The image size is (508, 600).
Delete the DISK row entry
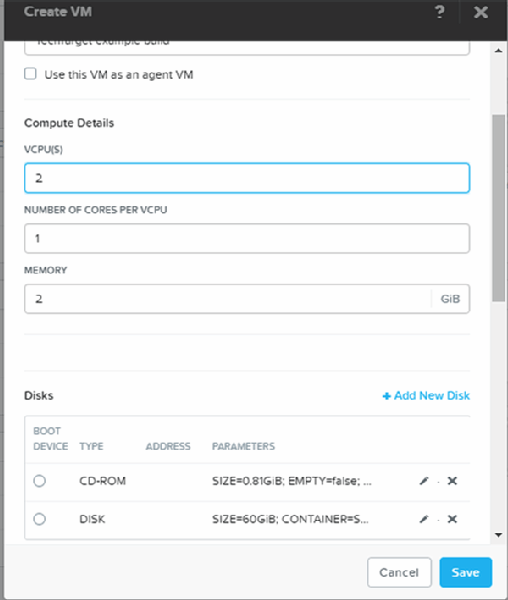point(452,519)
